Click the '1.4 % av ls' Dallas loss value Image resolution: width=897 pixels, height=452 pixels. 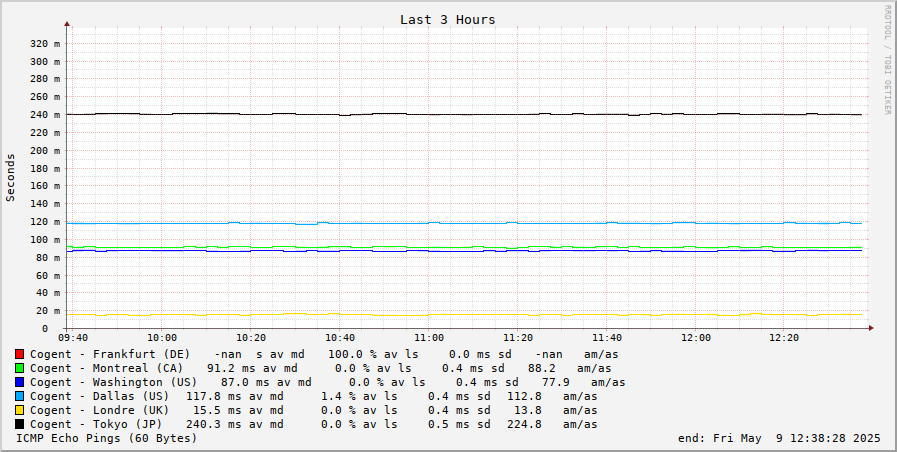click(x=359, y=397)
